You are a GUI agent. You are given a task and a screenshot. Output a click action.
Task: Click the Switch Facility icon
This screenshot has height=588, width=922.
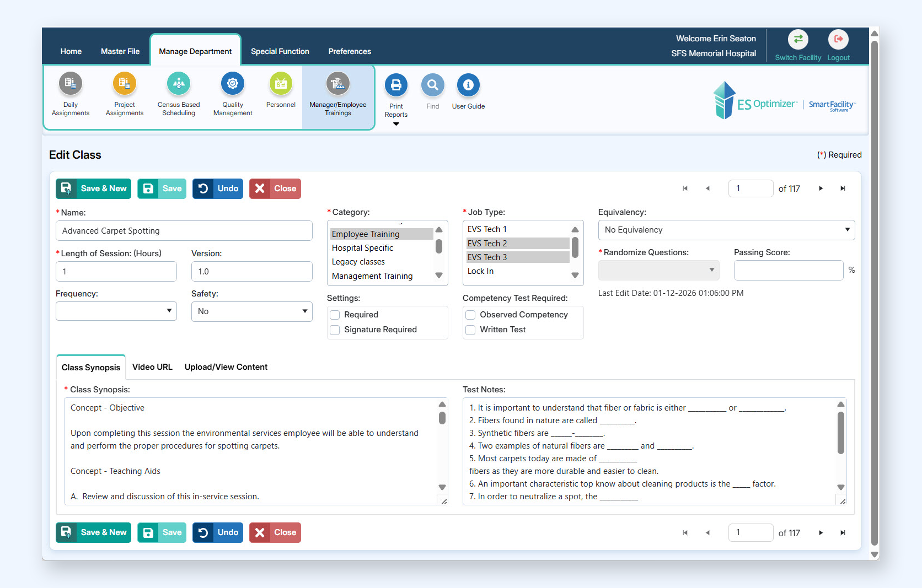(x=797, y=40)
